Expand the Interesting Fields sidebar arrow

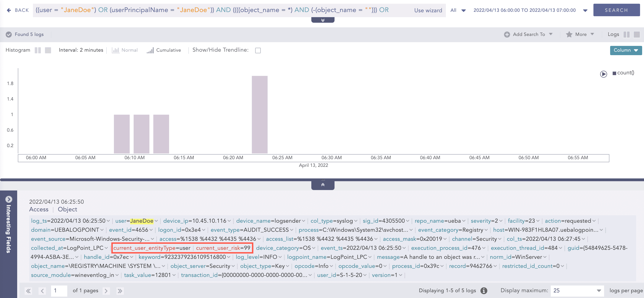point(9,199)
